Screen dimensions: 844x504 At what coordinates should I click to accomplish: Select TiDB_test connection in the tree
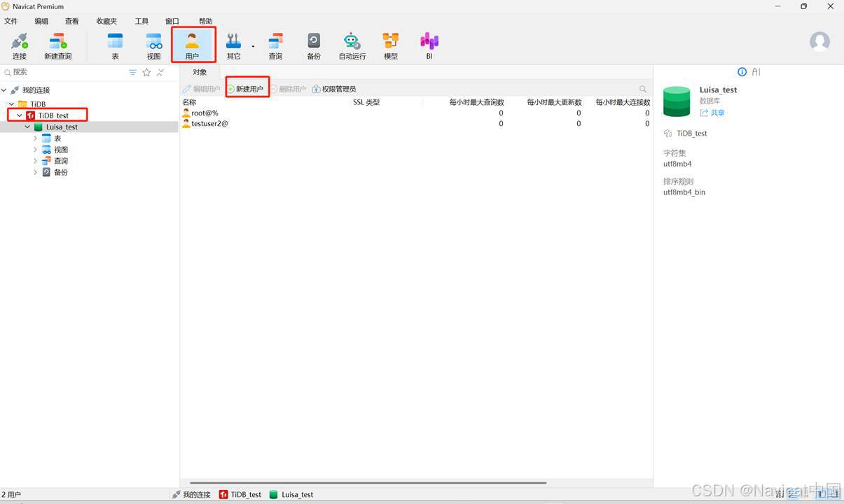tap(53, 115)
